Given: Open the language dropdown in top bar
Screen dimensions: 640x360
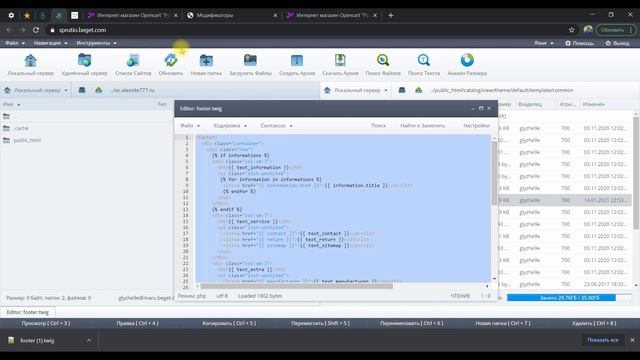Looking at the screenshot, I should 544,43.
